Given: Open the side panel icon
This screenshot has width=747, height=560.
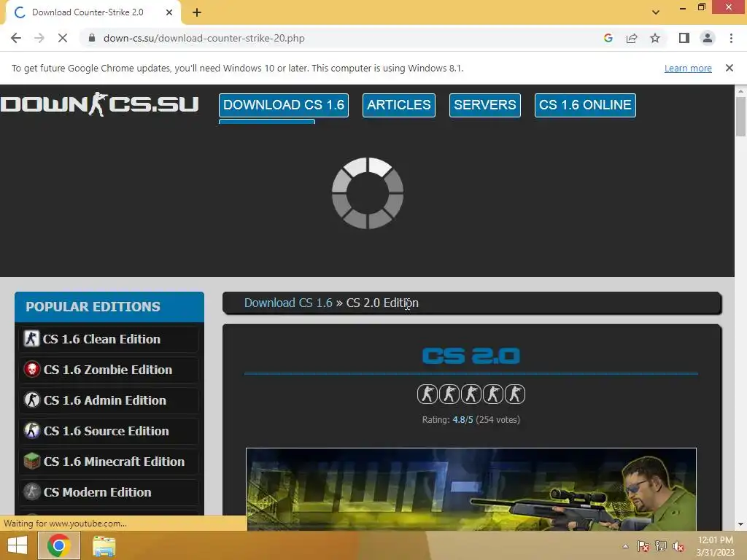Looking at the screenshot, I should click(684, 38).
